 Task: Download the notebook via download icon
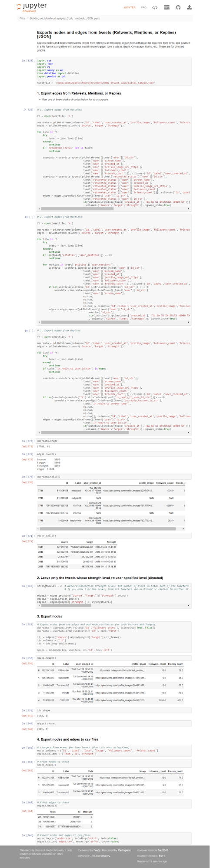(x=190, y=7)
